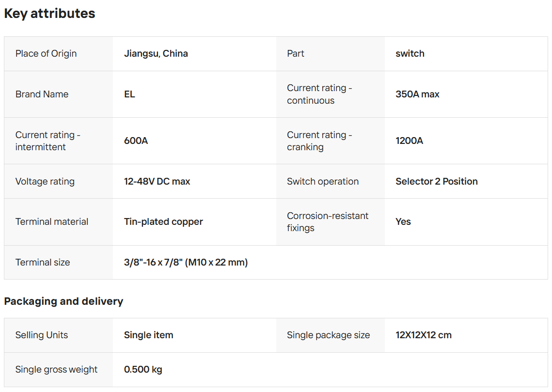Select the 0.500 kg weight value
This screenshot has height=392, width=552.
point(143,370)
